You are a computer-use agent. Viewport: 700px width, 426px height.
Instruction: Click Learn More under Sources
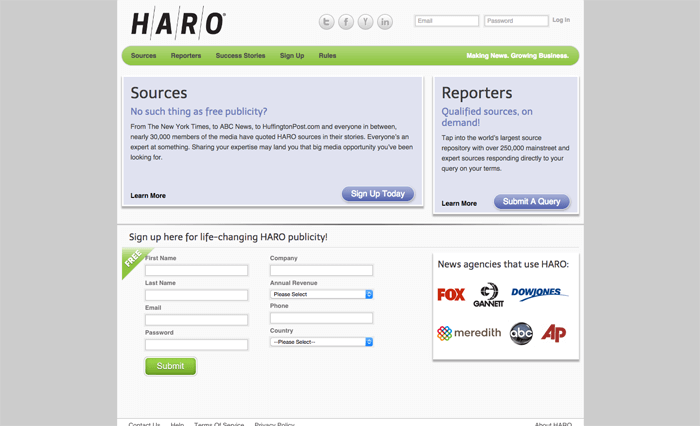pyautogui.click(x=148, y=196)
